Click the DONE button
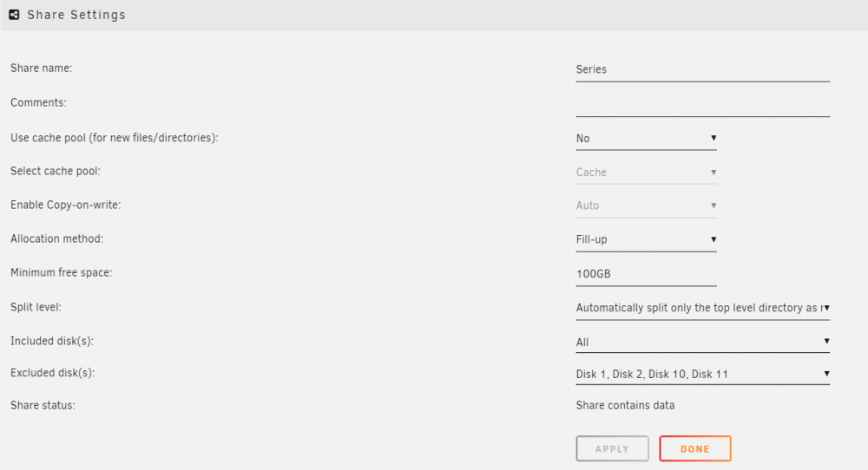This screenshot has width=868, height=470. [695, 448]
